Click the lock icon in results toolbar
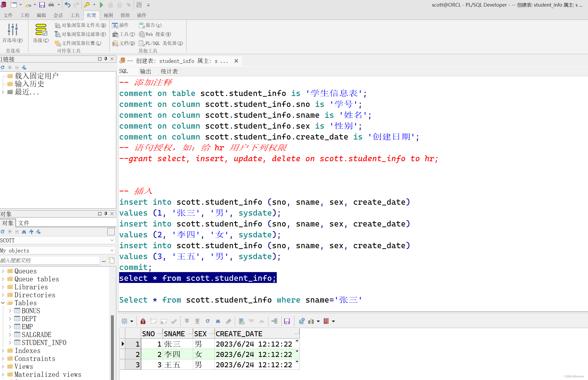Image resolution: width=588 pixels, height=380 pixels. pos(143,321)
